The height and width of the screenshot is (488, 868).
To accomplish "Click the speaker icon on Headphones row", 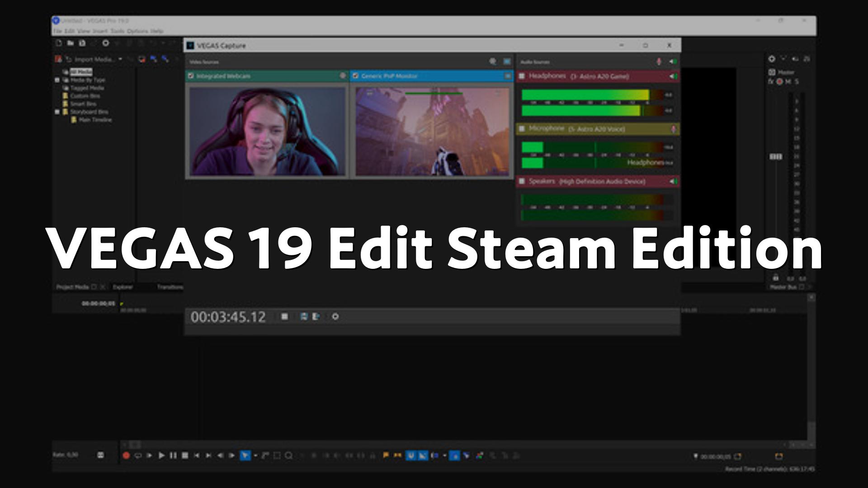I will 673,76.
